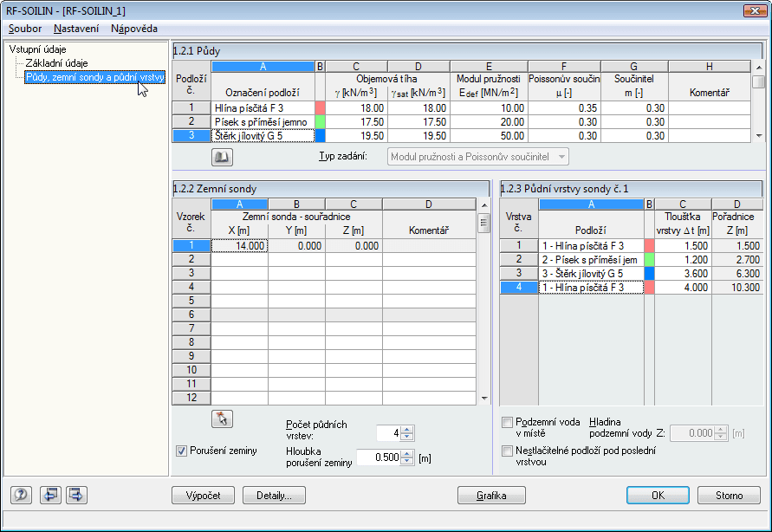
Task: Toggle Porušení zeminy checkbox
Action: click(x=181, y=451)
